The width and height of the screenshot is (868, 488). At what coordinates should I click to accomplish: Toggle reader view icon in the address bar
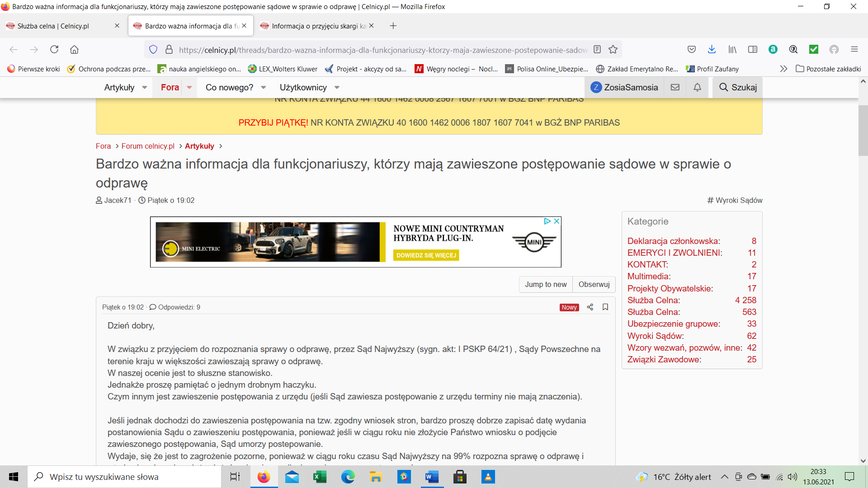[597, 50]
